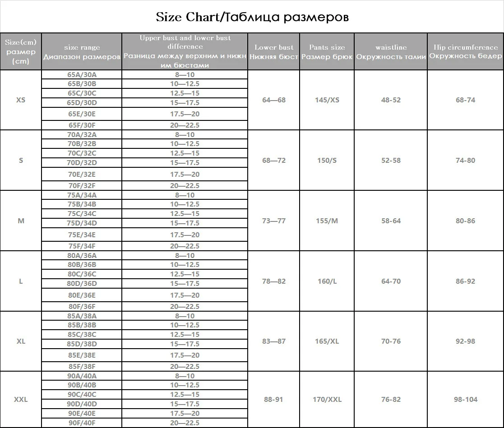Click the size range column header
The height and width of the screenshot is (428, 504).
82,52
